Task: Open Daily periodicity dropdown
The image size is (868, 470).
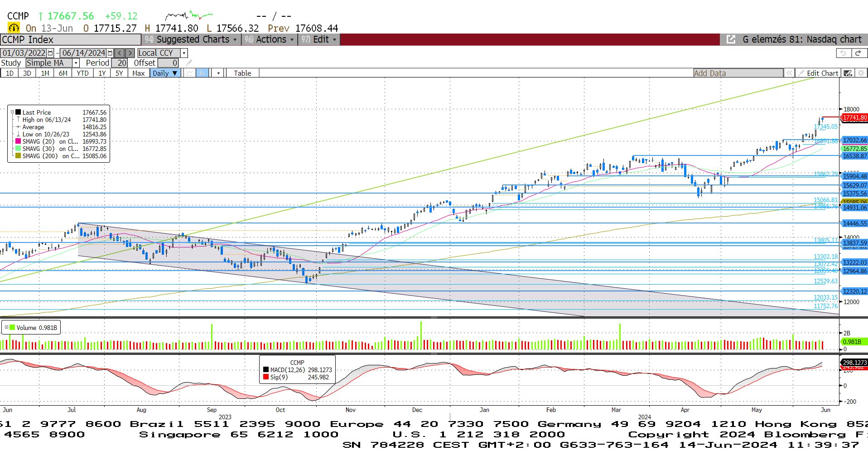Action: [165, 73]
